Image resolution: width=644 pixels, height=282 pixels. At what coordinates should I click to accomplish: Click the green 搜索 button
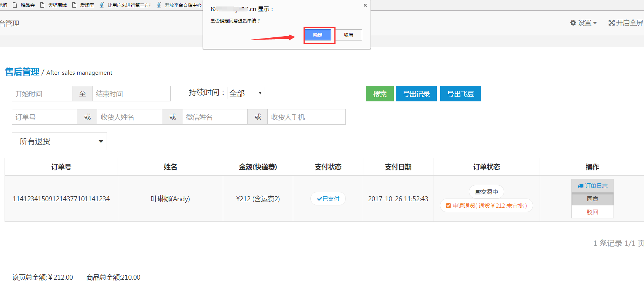380,94
